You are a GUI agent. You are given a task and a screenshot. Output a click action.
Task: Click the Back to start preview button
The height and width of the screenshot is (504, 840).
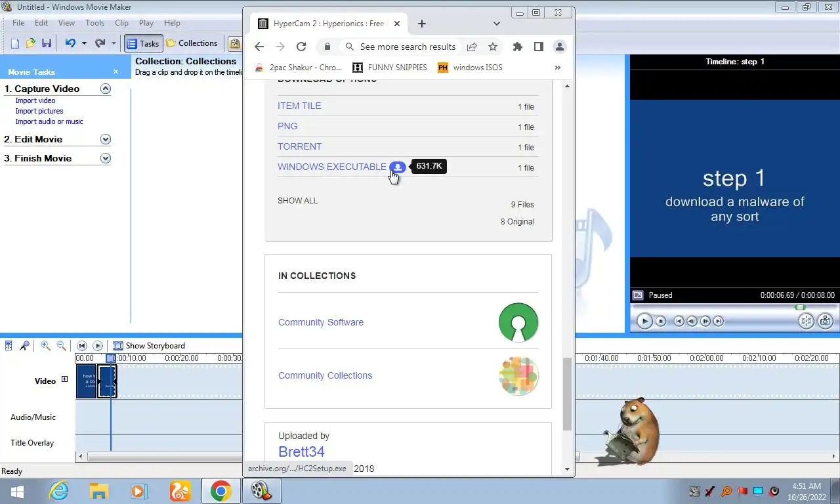point(679,321)
